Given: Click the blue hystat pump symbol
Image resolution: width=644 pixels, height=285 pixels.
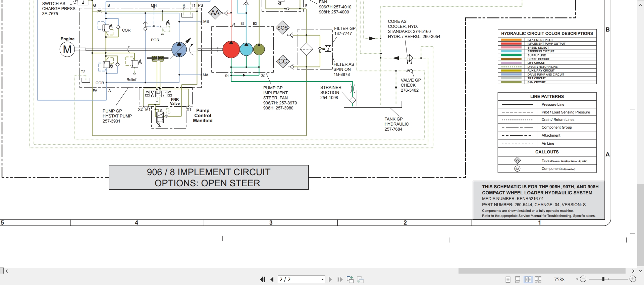Looking at the screenshot, I should point(179,49).
